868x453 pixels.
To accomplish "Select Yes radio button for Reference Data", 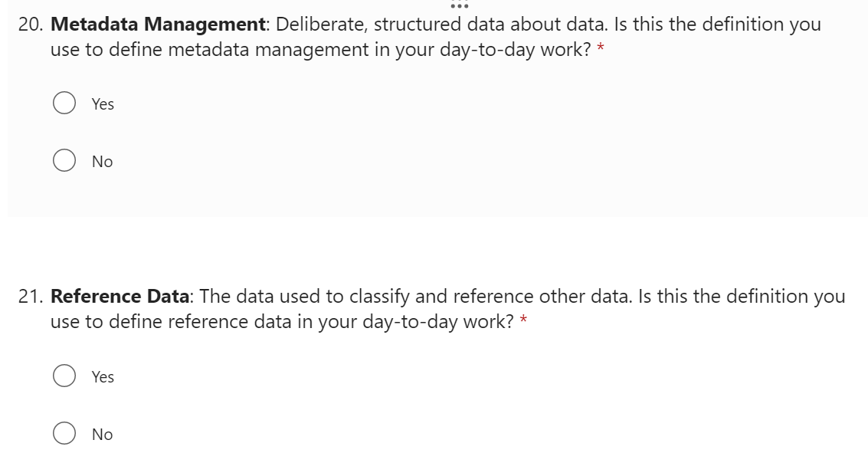I will pyautogui.click(x=64, y=376).
